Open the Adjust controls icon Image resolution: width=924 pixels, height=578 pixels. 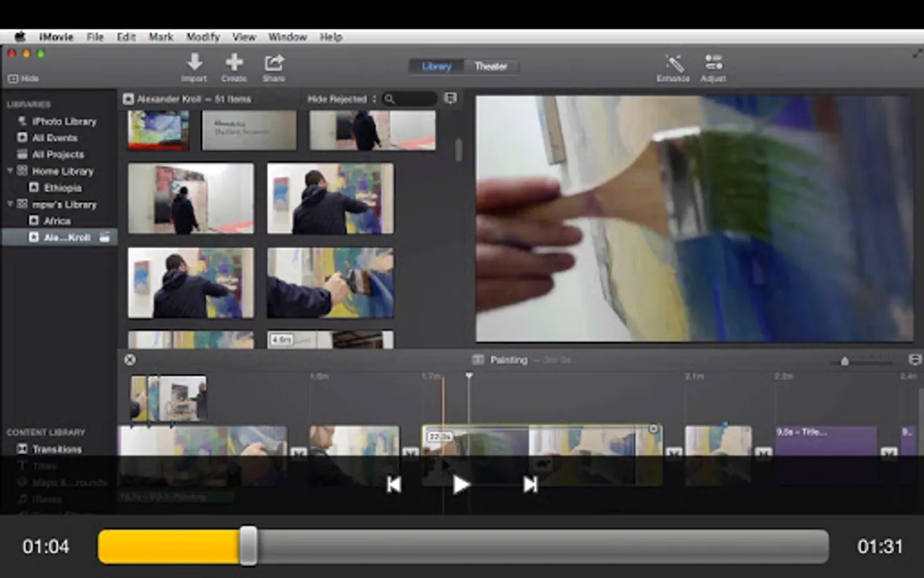click(x=713, y=63)
